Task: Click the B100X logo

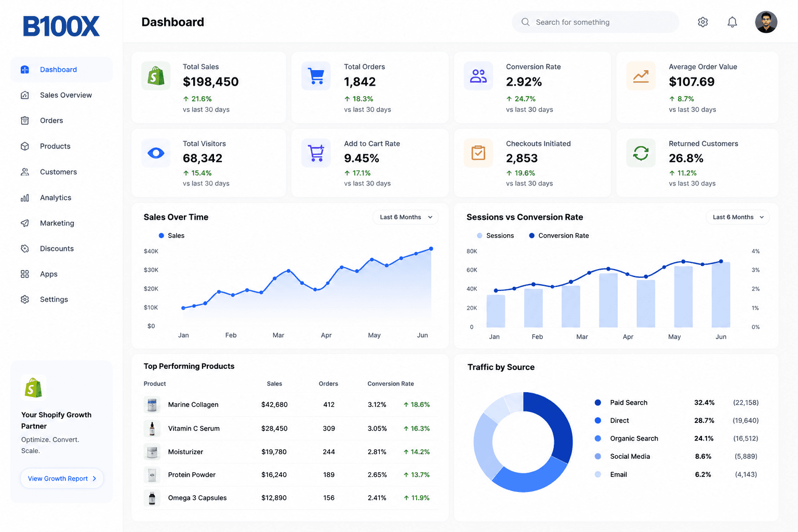Action: (x=61, y=26)
